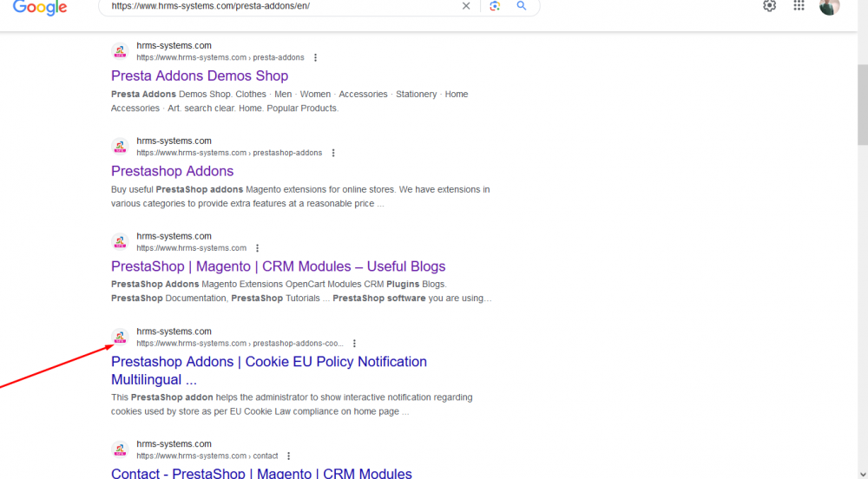
Task: Open Cookie EU Policy Notification Multilingual link
Action: [x=269, y=370]
